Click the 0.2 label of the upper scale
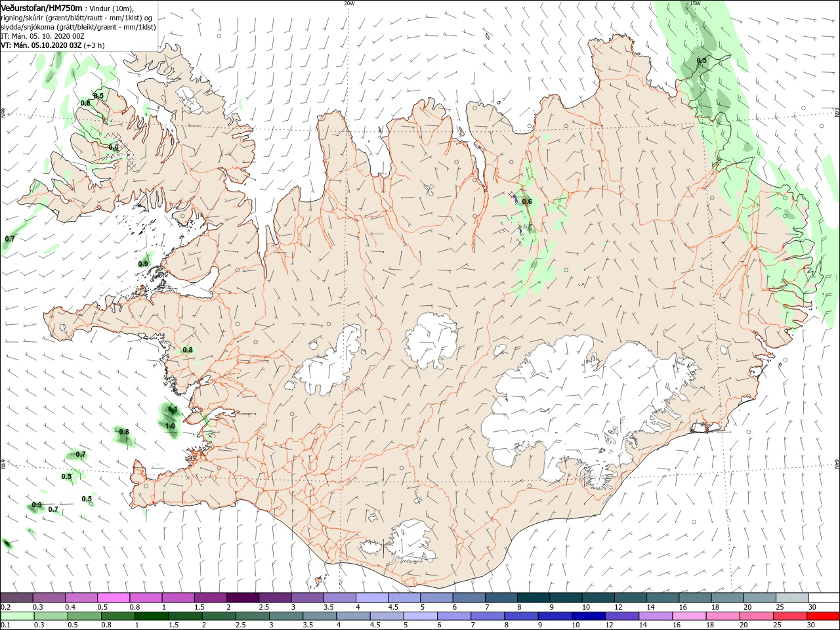 (x=6, y=607)
